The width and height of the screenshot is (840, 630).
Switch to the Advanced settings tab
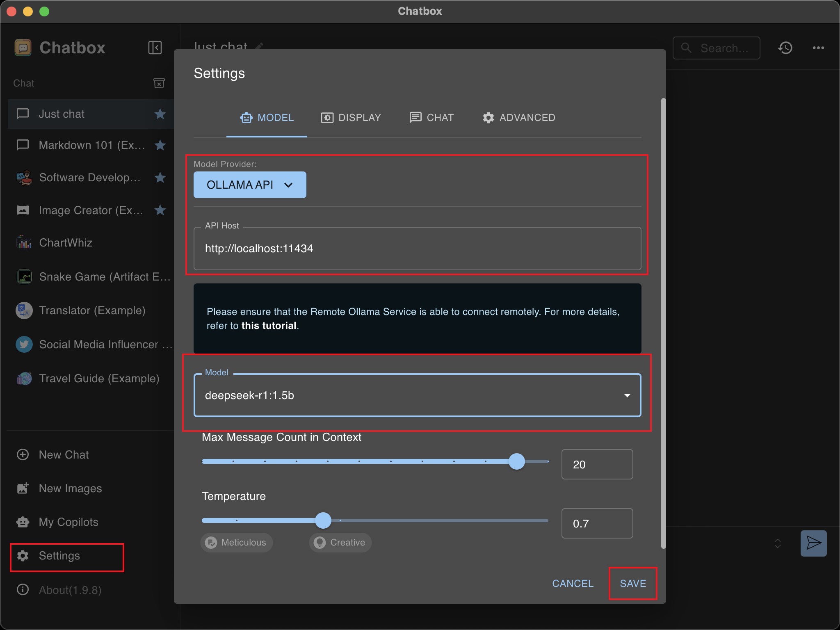[519, 118]
